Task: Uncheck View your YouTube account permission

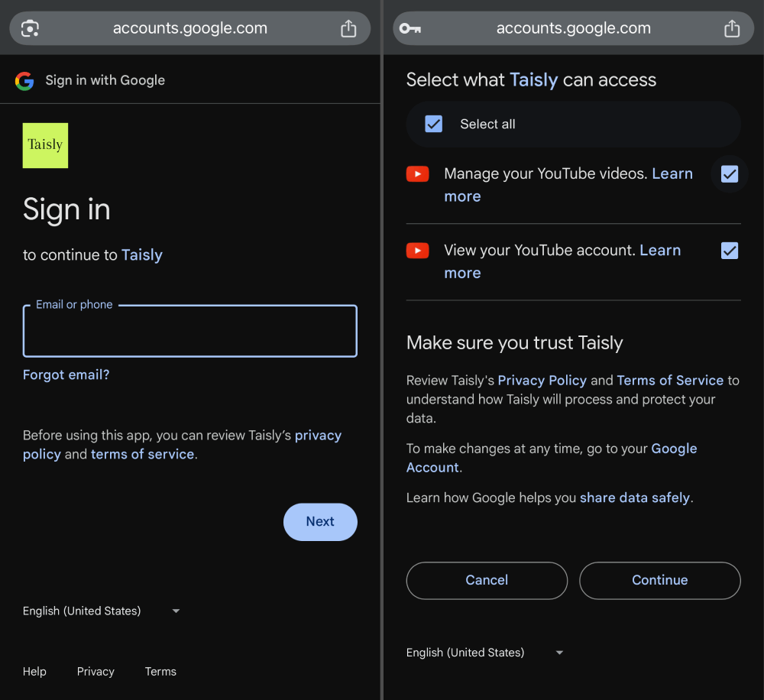Action: point(730,251)
